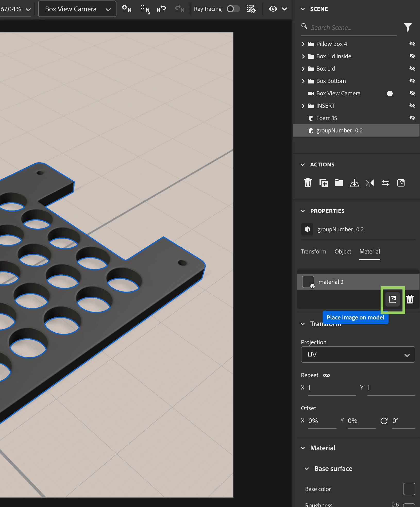Click the rotation 0° field
The width and height of the screenshot is (420, 507).
404,421
